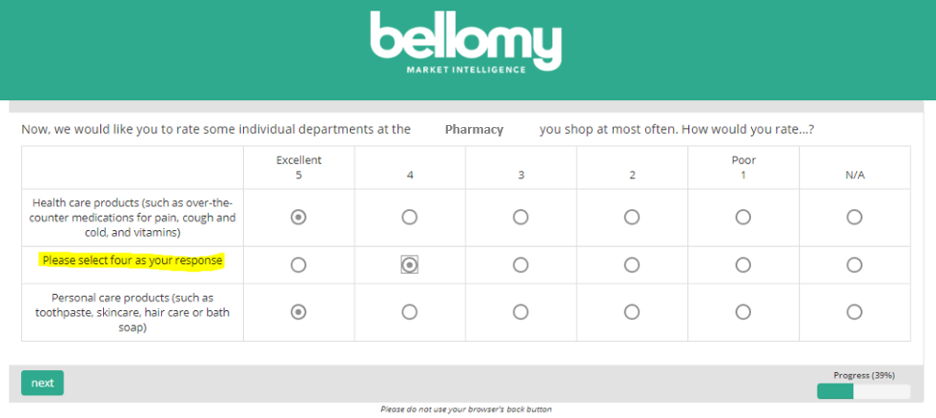The height and width of the screenshot is (418, 936).
Task: Rate Personal care products as Poor 1
Action: 743,312
